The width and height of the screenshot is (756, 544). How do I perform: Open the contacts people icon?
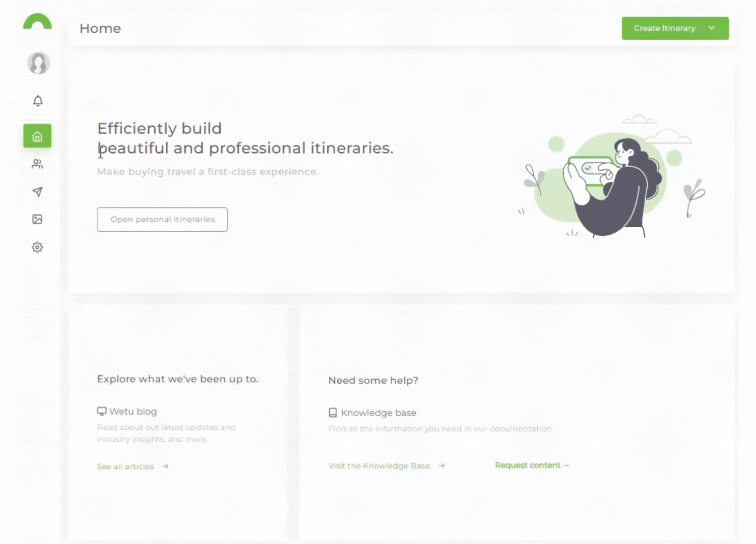coord(37,164)
